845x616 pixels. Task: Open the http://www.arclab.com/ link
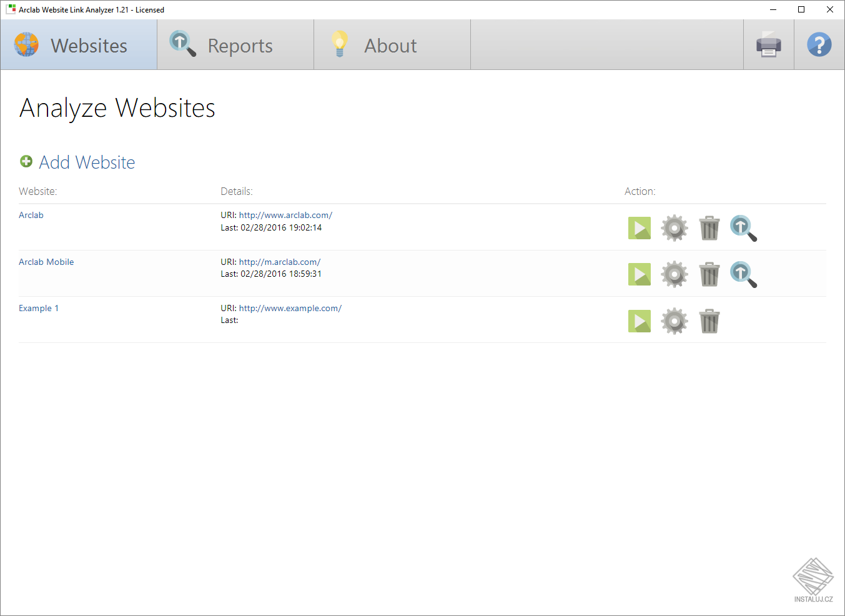pos(285,214)
